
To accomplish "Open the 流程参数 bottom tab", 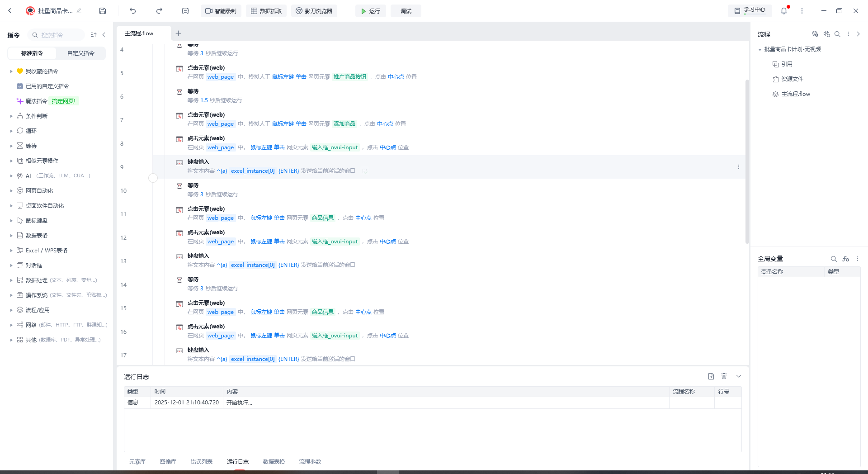I will coord(310,462).
